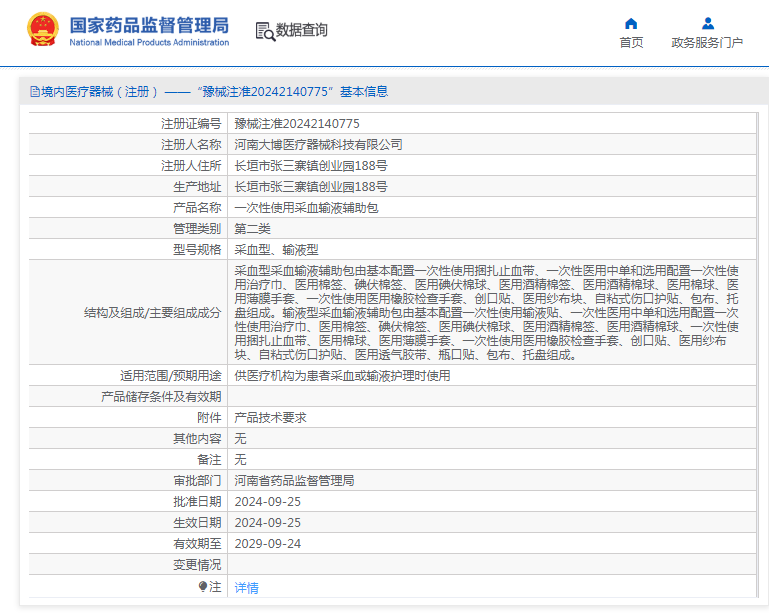Click the 批准日期 row label

coord(197,502)
